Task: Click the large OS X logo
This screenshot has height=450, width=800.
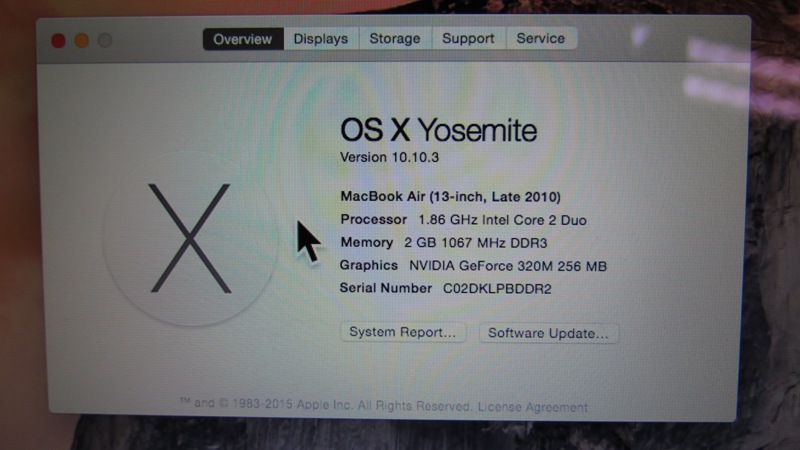Action: click(x=190, y=238)
